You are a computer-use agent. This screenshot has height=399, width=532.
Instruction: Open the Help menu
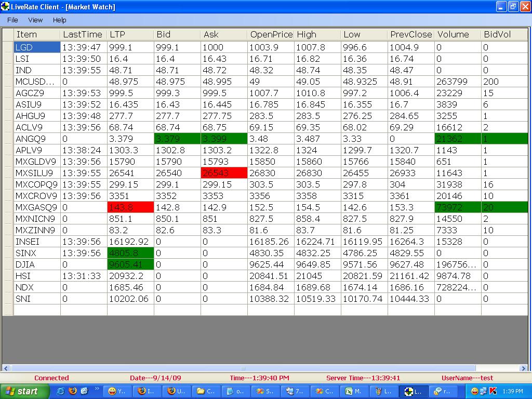pyautogui.click(x=60, y=20)
